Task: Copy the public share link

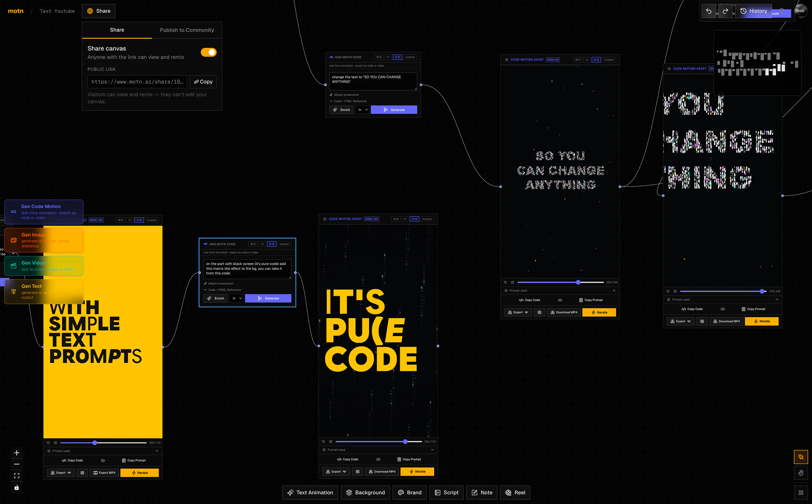Action: [203, 82]
